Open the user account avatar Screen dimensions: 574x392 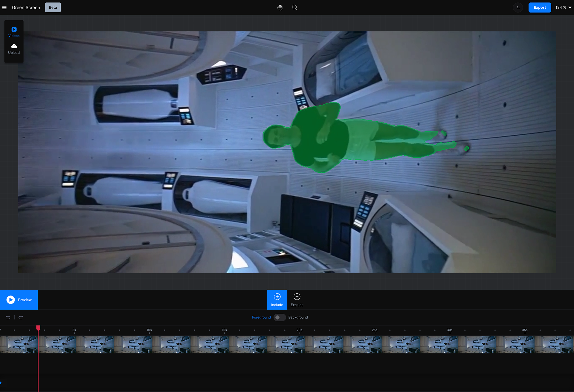pyautogui.click(x=518, y=7)
